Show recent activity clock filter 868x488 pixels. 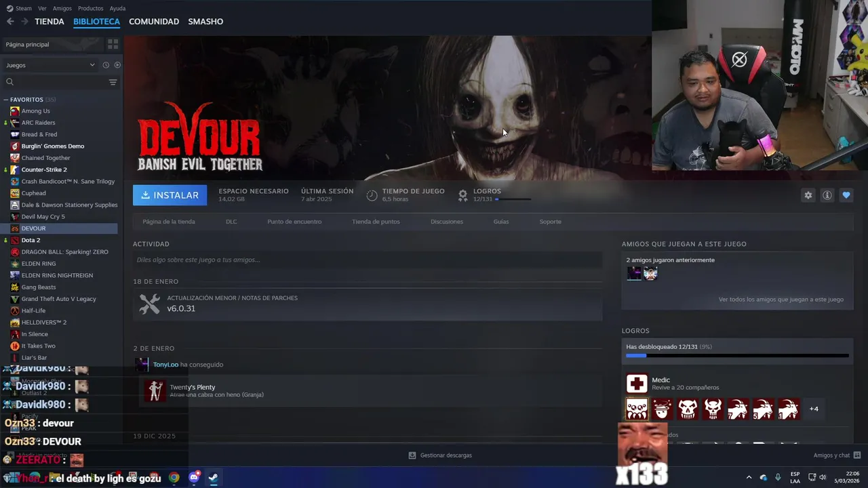pyautogui.click(x=106, y=65)
